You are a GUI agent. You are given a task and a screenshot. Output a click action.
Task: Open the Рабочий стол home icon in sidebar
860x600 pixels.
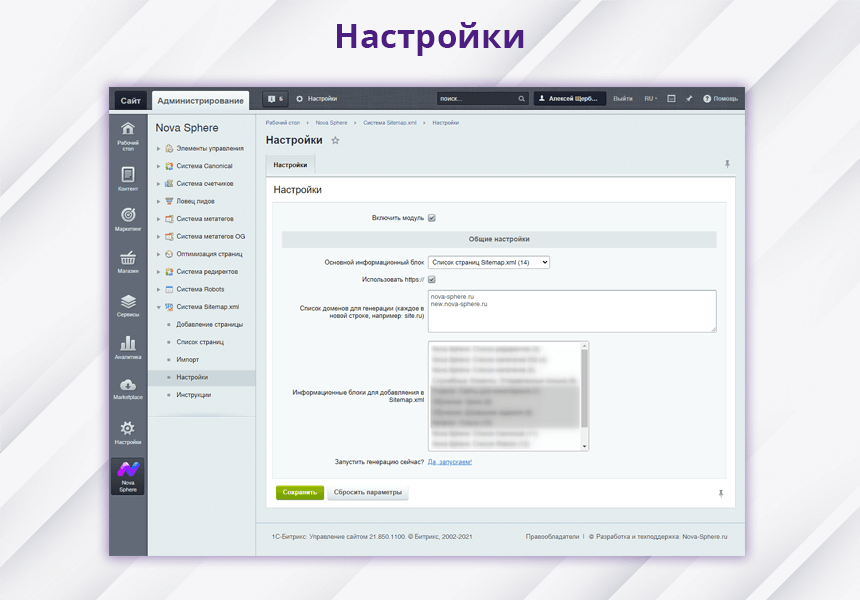[128, 133]
